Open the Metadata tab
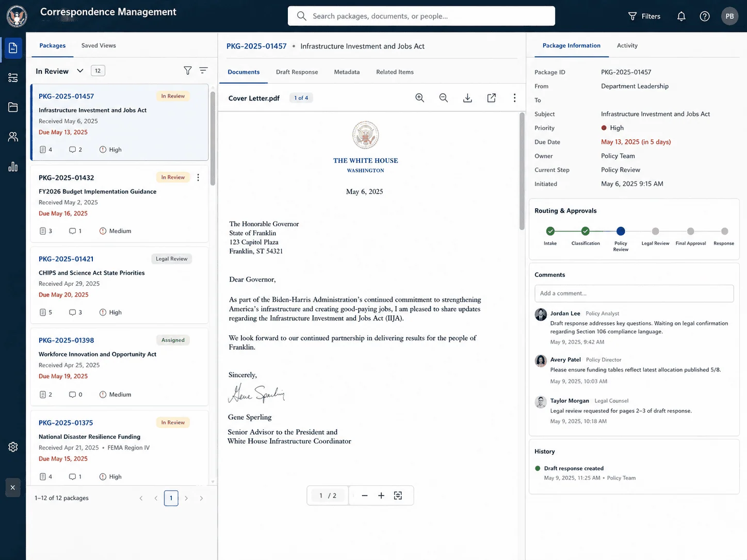 click(x=347, y=72)
